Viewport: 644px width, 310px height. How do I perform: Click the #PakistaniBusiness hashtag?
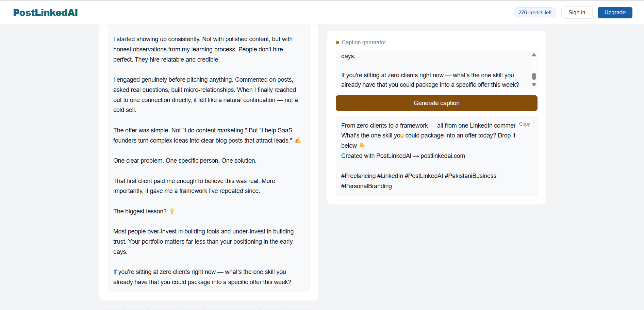[470, 176]
